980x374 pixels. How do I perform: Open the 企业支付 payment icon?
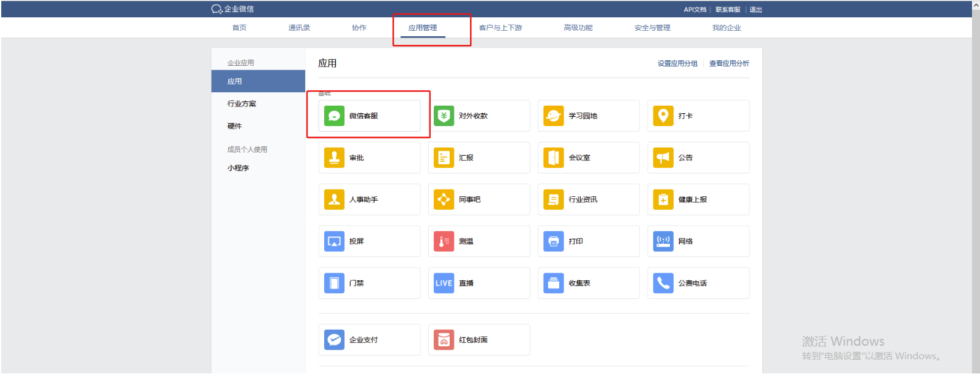click(x=334, y=340)
